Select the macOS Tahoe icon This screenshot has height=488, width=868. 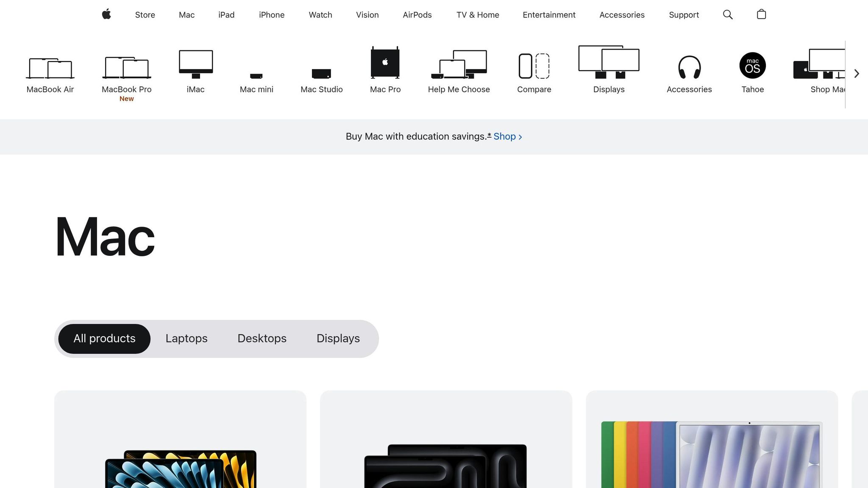click(753, 66)
